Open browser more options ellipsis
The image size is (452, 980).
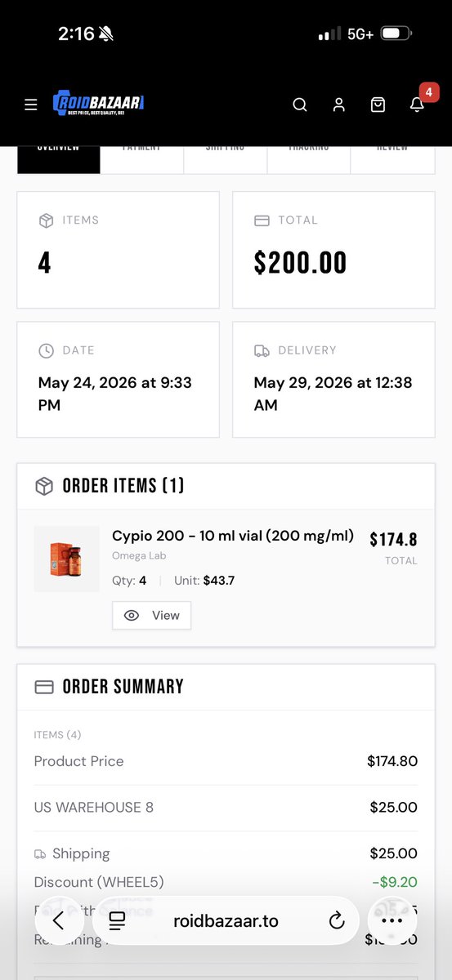point(392,920)
